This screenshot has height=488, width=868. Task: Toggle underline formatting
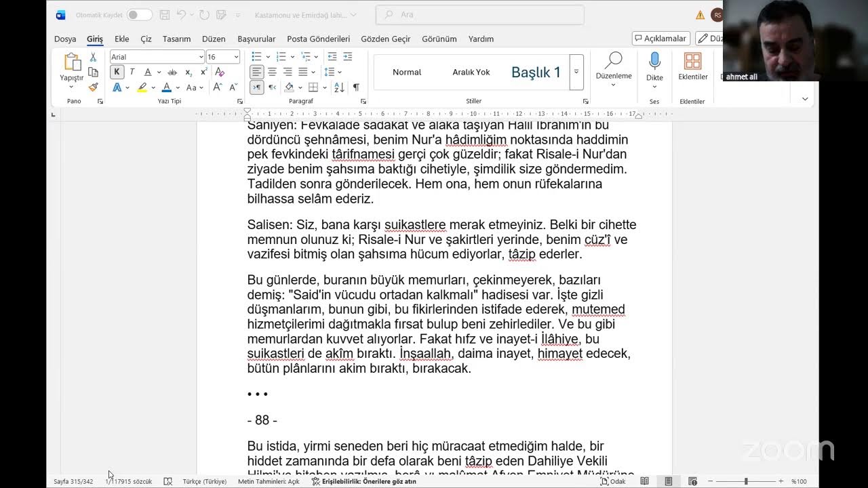coord(147,72)
